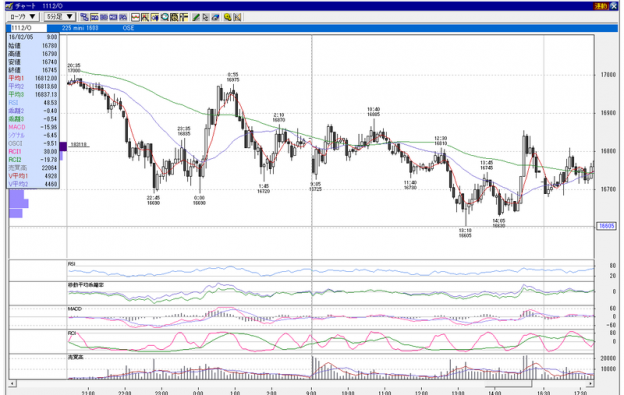624x395 pixels.
Task: Click the first linked-boxes toolbar icon
Action: (x=84, y=17)
